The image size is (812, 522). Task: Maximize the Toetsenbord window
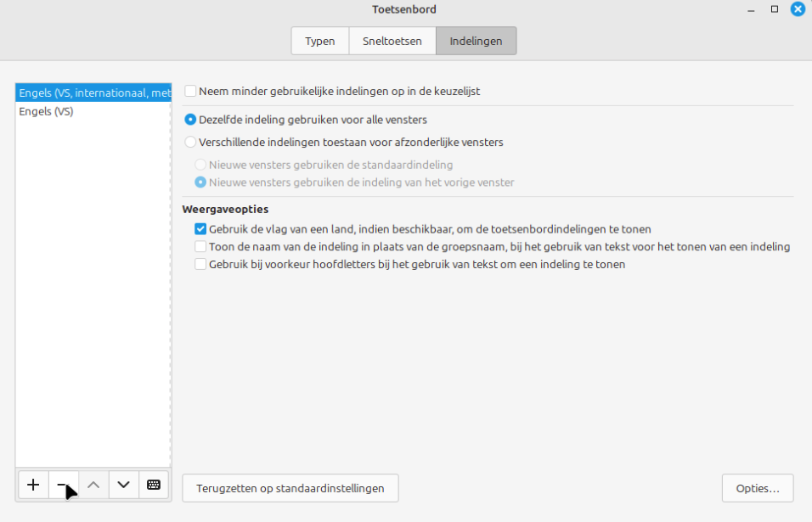pos(775,9)
